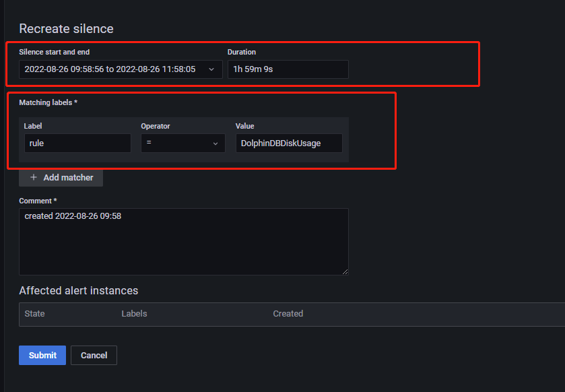Click the comment box resize handle
Image resolution: width=565 pixels, height=392 pixels.
tap(345, 271)
